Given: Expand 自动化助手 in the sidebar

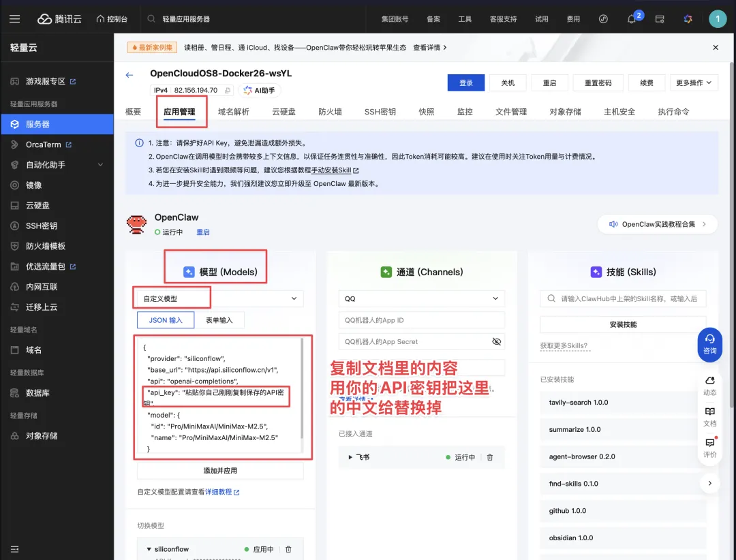Looking at the screenshot, I should tap(57, 165).
